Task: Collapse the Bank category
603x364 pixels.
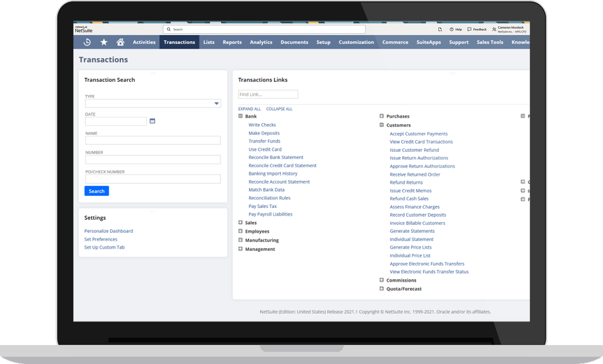Action: pyautogui.click(x=240, y=116)
